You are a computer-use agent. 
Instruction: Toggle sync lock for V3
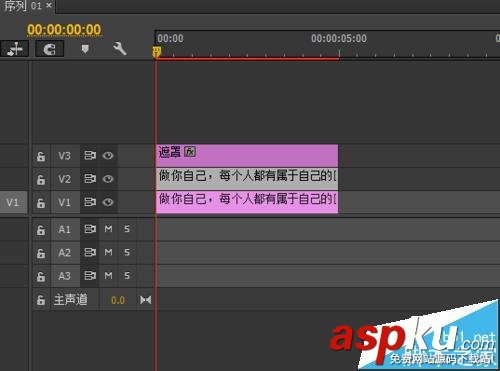pyautogui.click(x=90, y=156)
